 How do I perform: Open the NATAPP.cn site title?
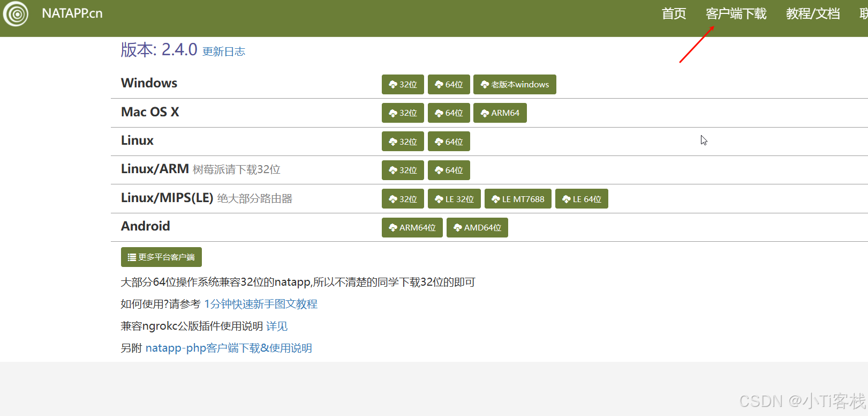(x=72, y=13)
